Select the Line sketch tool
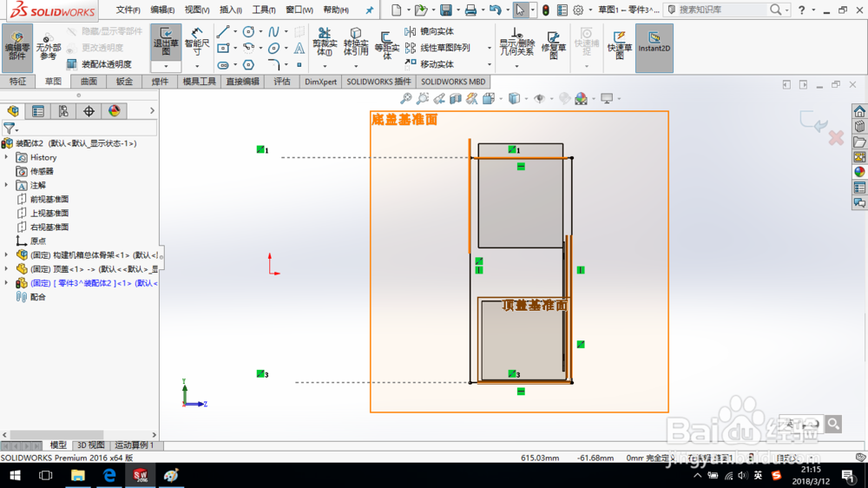868x488 pixels. (223, 31)
